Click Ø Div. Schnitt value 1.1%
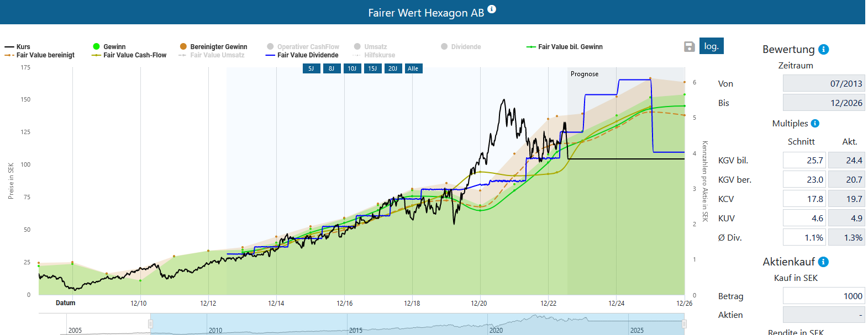 pyautogui.click(x=804, y=237)
